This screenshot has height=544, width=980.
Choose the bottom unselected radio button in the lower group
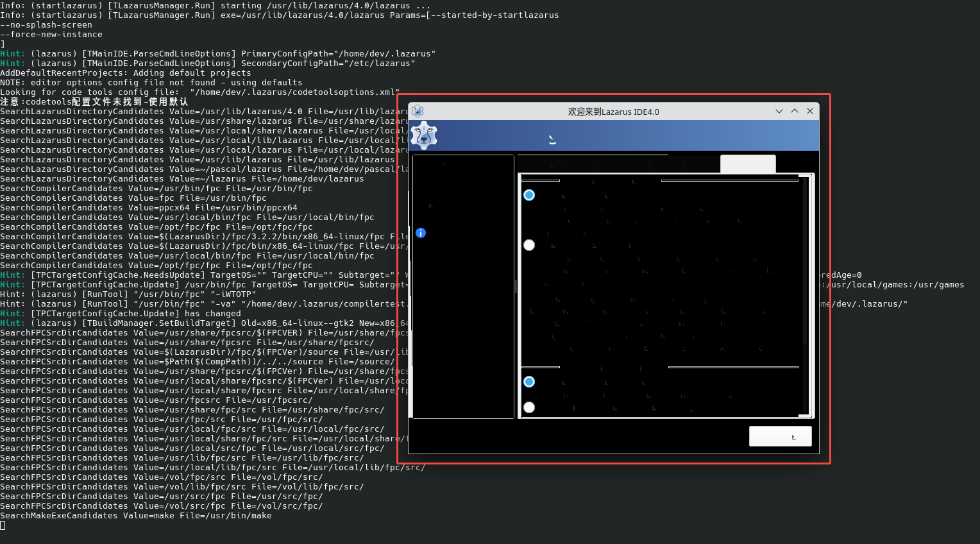coord(529,407)
